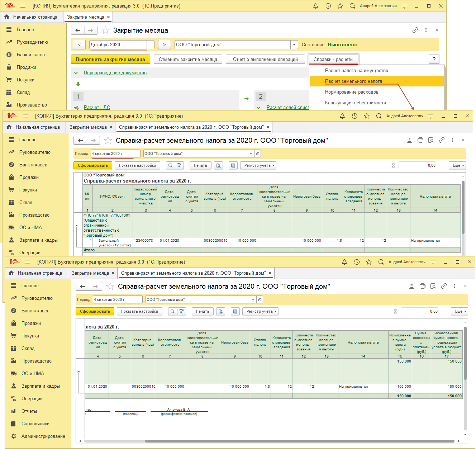This screenshot has width=476, height=449.
Task: Open main menu hamburger in top window
Action: pos(23,6)
